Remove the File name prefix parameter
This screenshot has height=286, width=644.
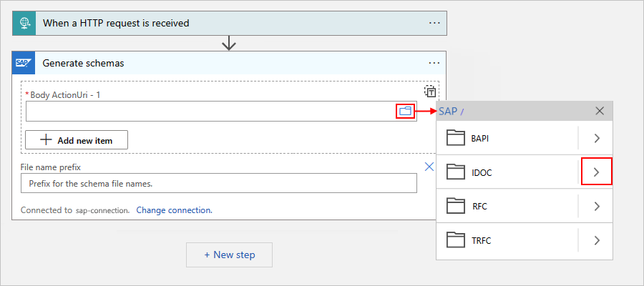pyautogui.click(x=429, y=167)
